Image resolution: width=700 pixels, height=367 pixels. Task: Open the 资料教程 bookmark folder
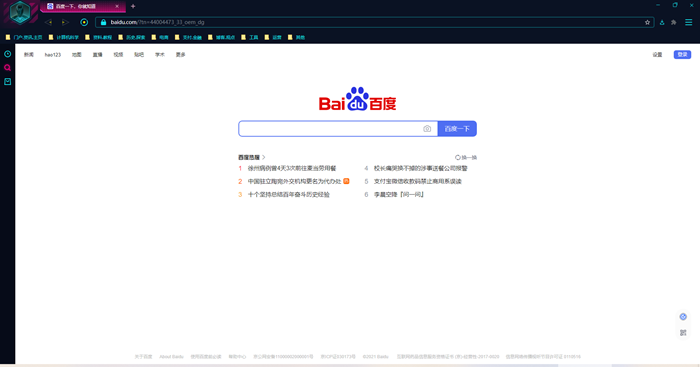pyautogui.click(x=99, y=38)
